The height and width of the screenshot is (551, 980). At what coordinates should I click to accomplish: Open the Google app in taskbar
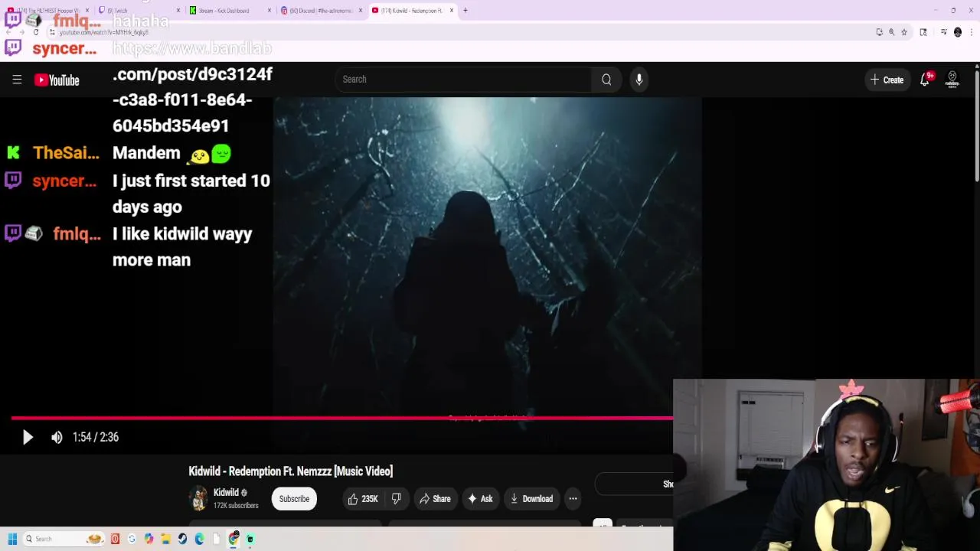tap(132, 539)
